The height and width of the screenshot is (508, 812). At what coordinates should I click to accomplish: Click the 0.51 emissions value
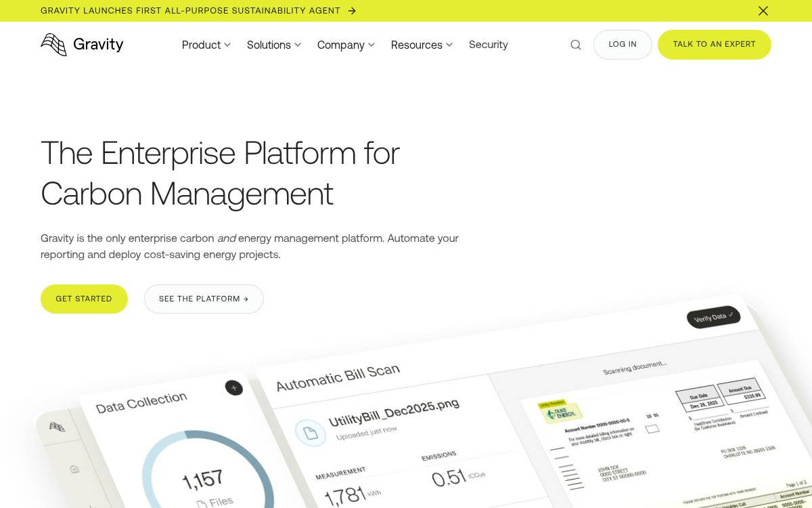449,478
